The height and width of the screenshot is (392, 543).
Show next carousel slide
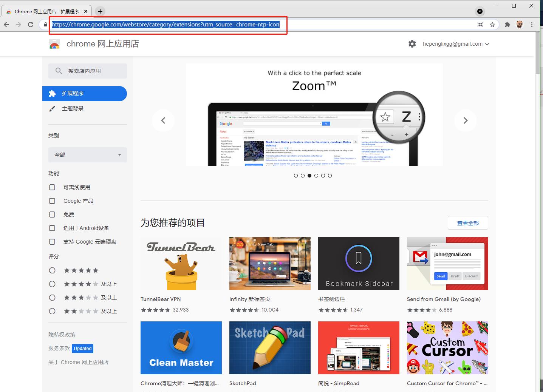(466, 120)
